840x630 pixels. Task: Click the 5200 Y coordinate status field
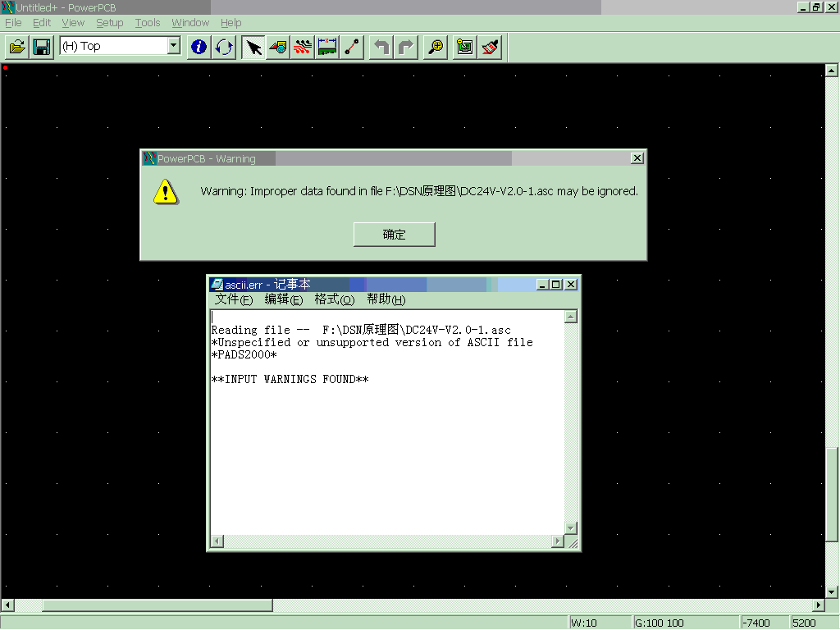coord(815,623)
